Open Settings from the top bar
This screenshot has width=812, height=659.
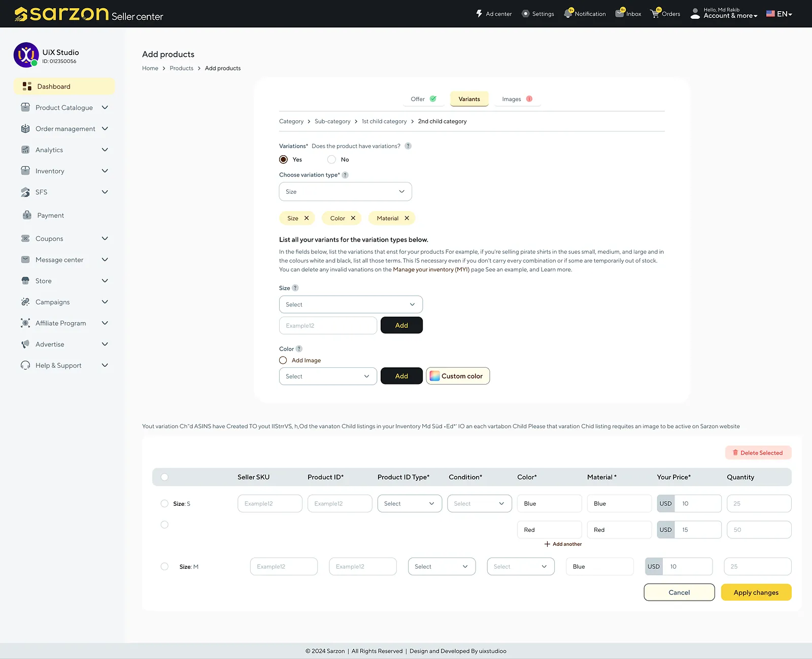(538, 14)
